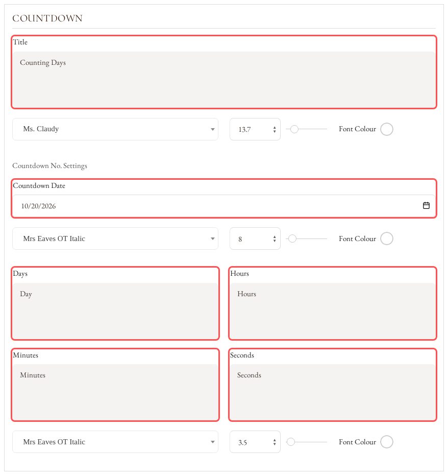The image size is (448, 476).
Task: Click the font size 8 stepper arrows
Action: [274, 239]
